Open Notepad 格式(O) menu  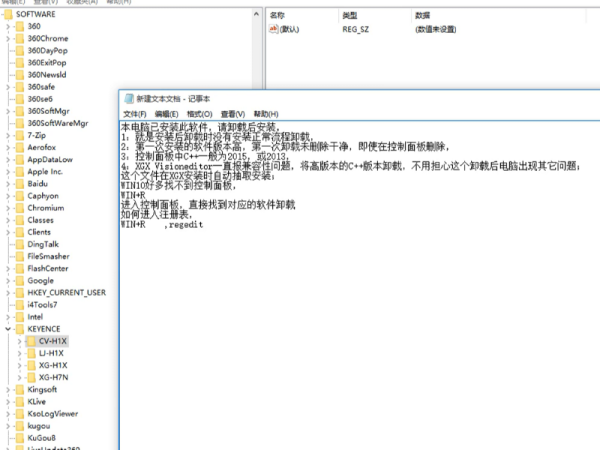point(199,114)
